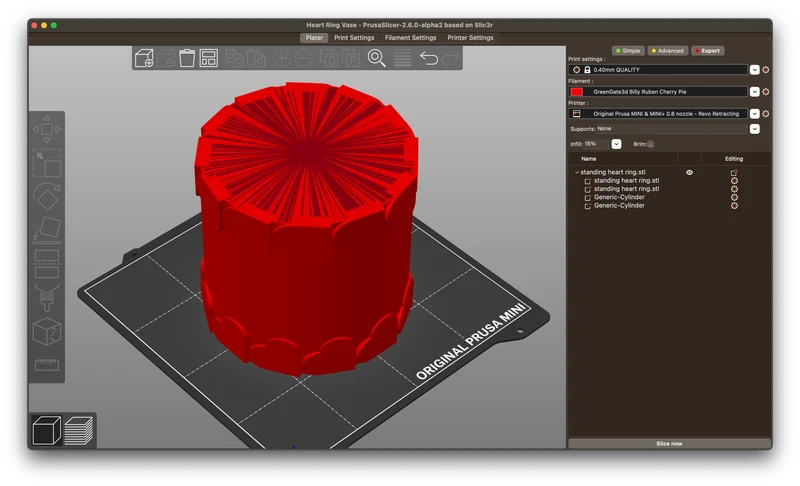
Task: Click the Add instance plus icon
Action: (x=282, y=58)
